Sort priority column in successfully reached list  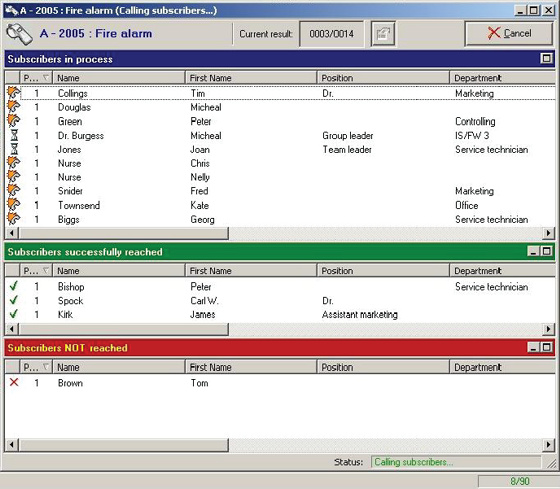pyautogui.click(x=36, y=271)
